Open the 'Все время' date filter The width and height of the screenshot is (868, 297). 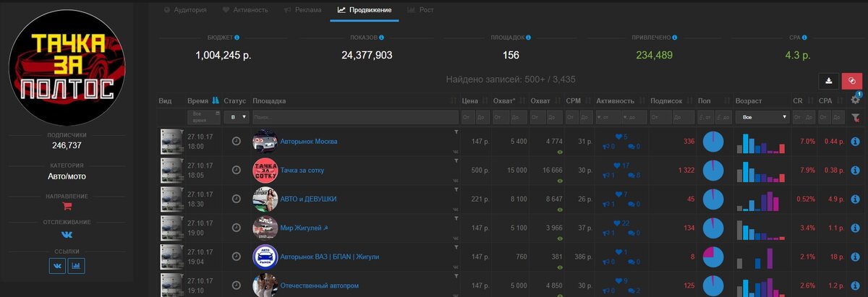(x=203, y=116)
